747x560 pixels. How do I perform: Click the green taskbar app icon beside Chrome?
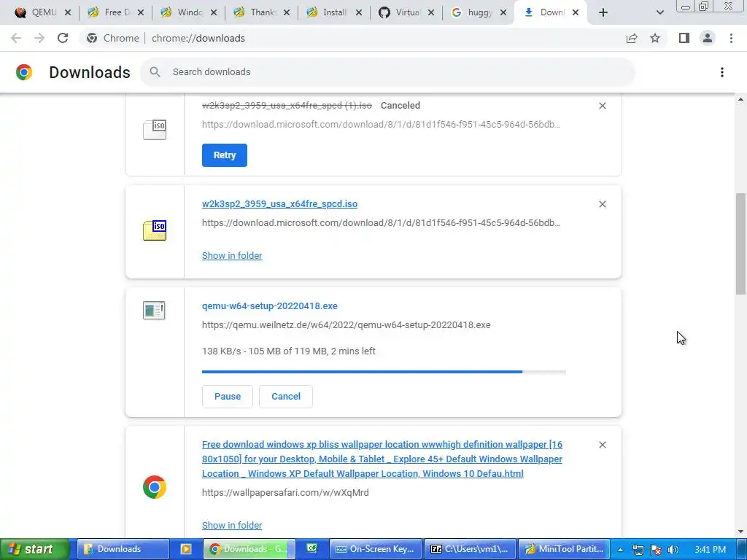coord(312,549)
